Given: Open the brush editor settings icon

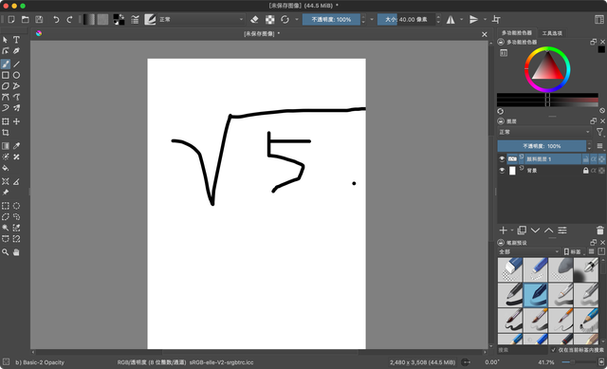Looking at the screenshot, I should [135, 19].
